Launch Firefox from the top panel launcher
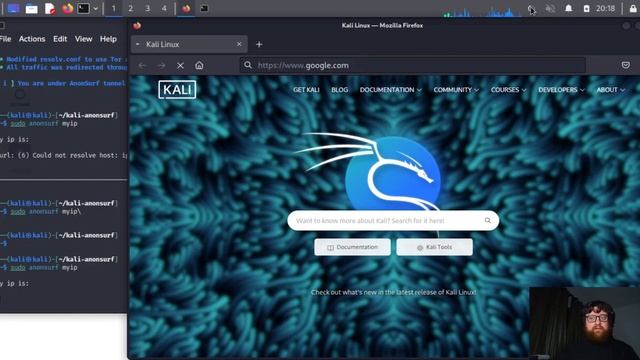 coord(67,9)
